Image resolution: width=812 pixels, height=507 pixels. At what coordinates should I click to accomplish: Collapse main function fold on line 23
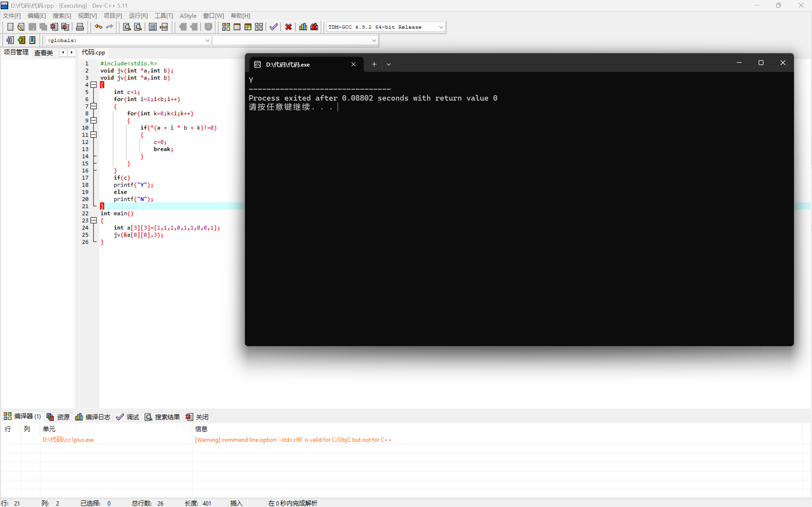tap(94, 220)
